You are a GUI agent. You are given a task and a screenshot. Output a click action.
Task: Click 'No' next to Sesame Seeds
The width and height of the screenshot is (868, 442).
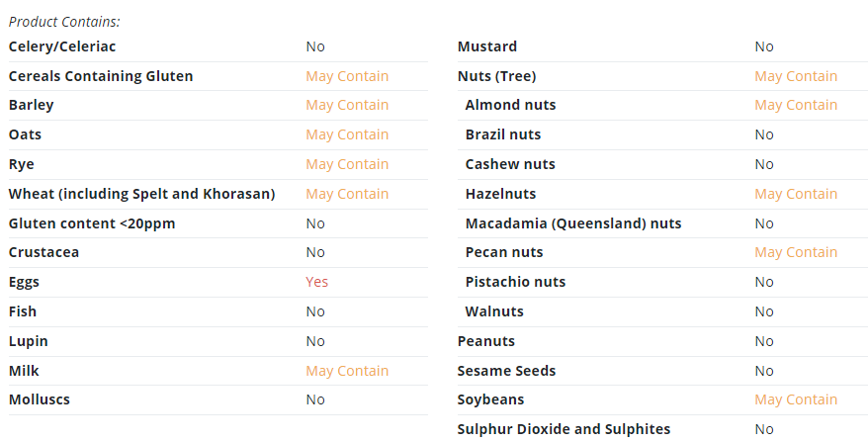(764, 371)
